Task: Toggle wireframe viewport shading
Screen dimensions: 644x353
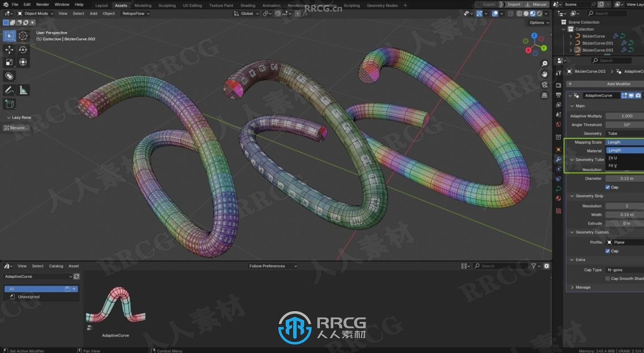Action: (519, 14)
